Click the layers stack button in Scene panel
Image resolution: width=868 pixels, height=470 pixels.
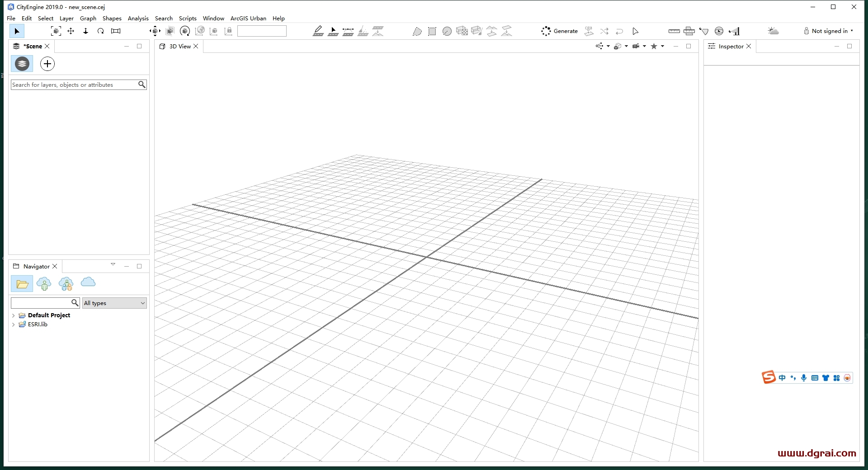coord(22,64)
